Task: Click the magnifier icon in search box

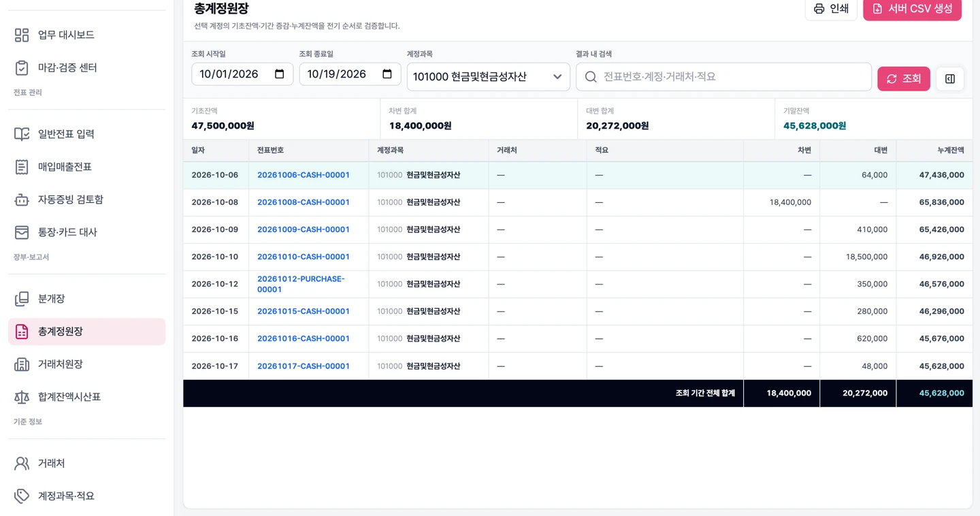Action: [x=591, y=77]
